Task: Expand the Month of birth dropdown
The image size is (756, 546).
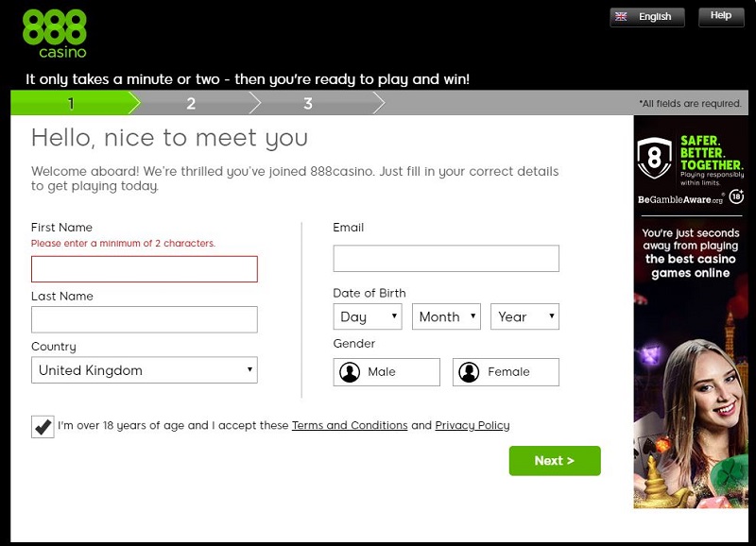Action: click(x=446, y=316)
